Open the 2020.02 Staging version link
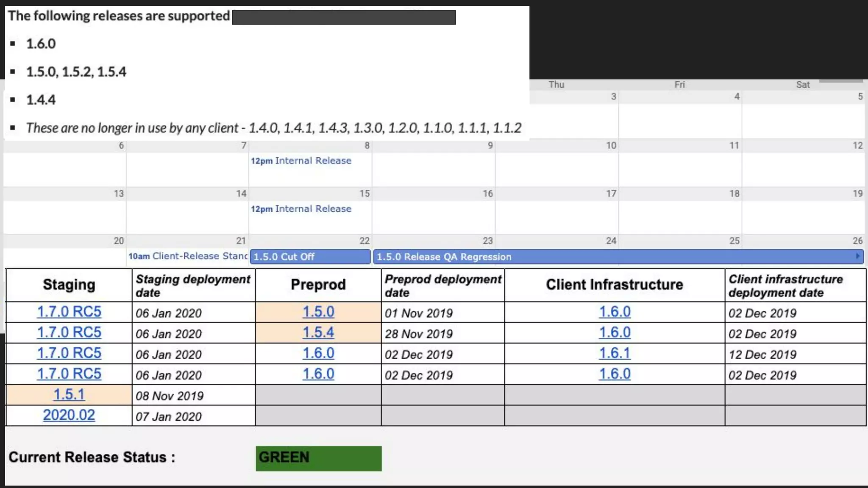 pyautogui.click(x=69, y=415)
